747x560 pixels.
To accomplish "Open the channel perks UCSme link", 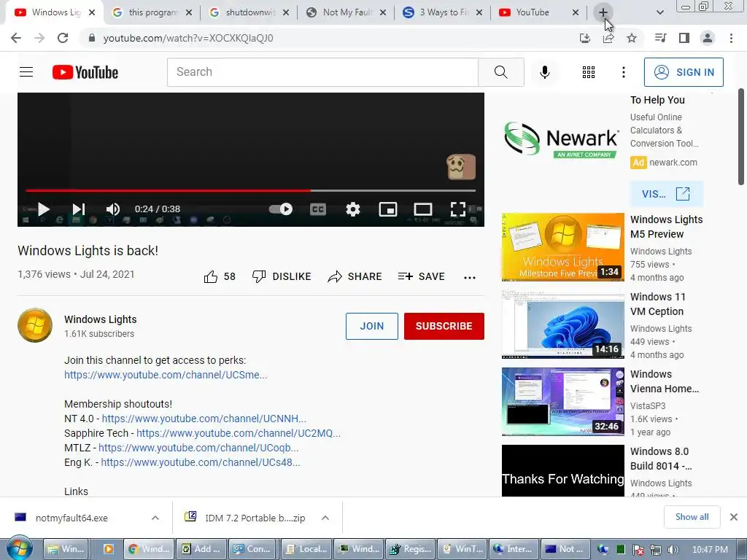I will [x=166, y=375].
